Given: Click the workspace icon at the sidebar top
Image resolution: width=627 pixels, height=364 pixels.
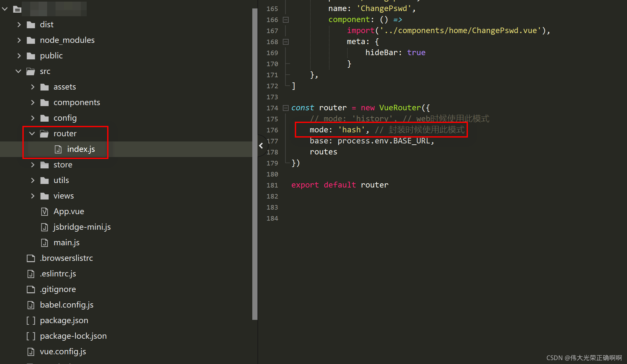Looking at the screenshot, I should (x=17, y=9).
